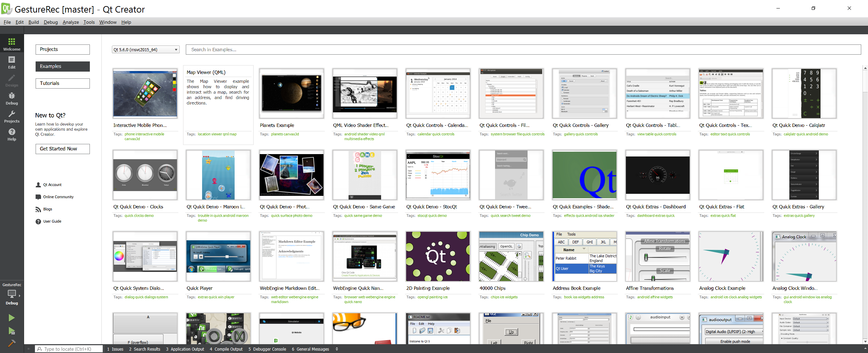
Task: Open the Tutorials page
Action: point(63,83)
